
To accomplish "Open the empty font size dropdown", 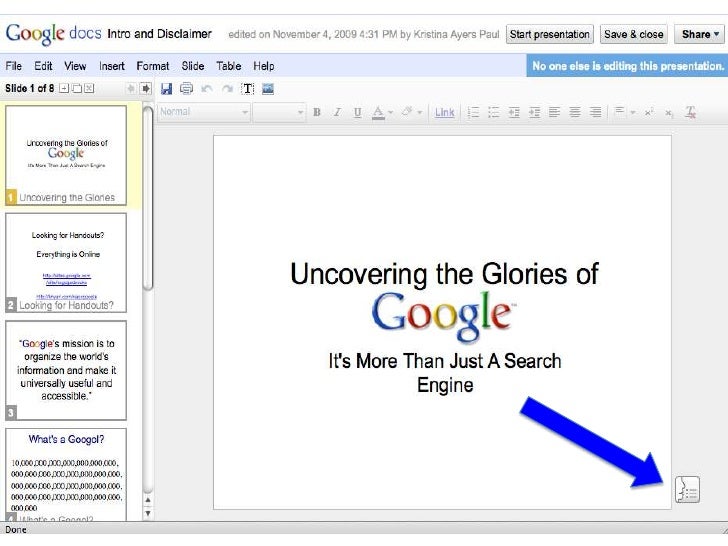I will click(279, 112).
